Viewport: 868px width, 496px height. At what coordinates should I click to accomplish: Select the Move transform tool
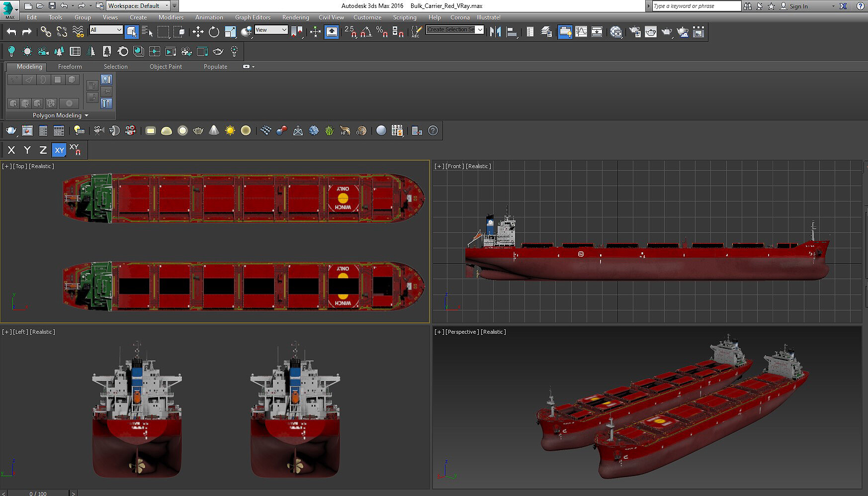click(198, 32)
